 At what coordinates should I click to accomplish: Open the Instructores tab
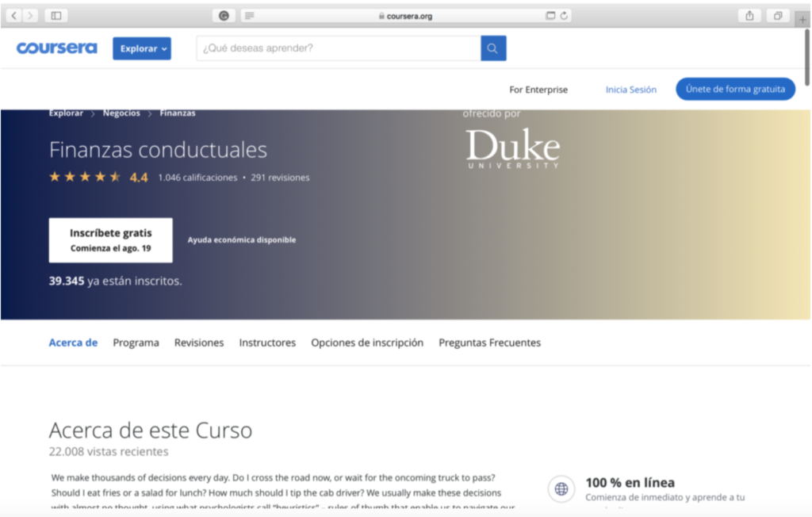267,343
